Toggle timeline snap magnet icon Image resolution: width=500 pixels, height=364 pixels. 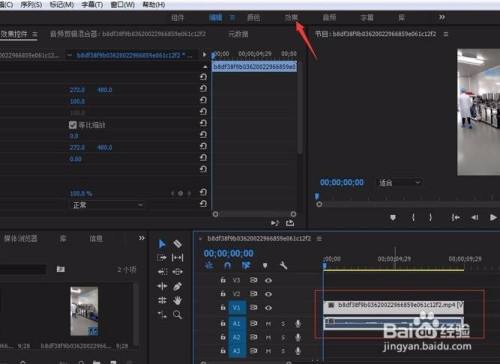[228, 266]
